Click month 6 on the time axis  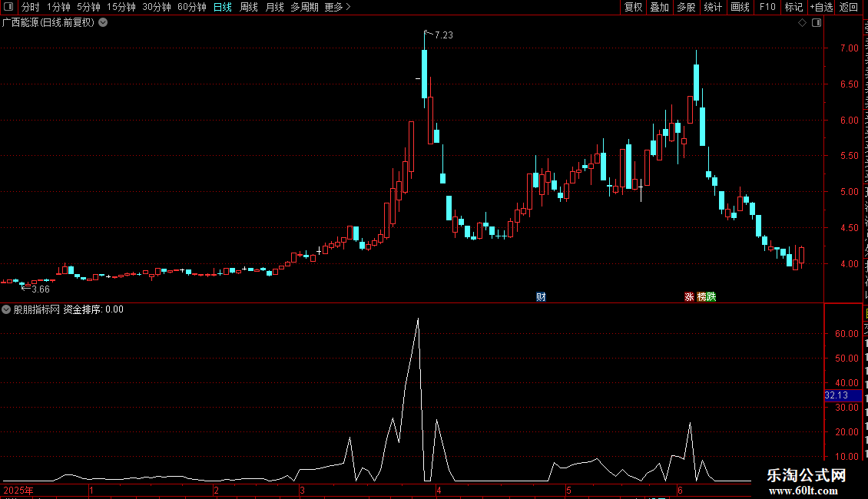pyautogui.click(x=680, y=491)
